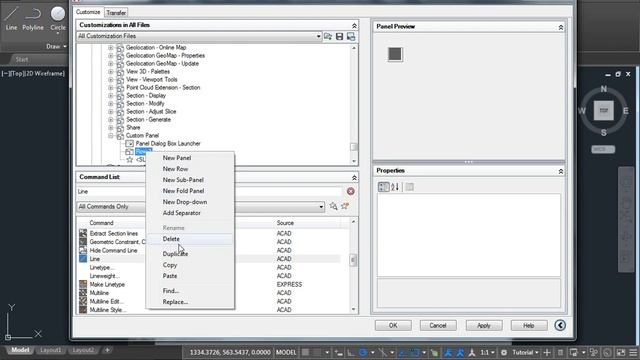Toggle MODEL space button in status bar
Image resolution: width=640 pixels, height=360 pixels.
tap(286, 352)
